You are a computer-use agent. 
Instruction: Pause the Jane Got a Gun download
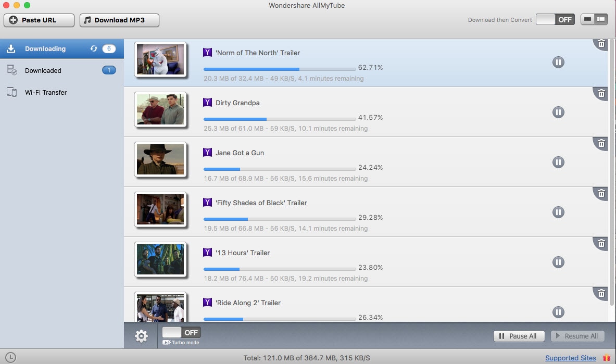click(x=558, y=162)
